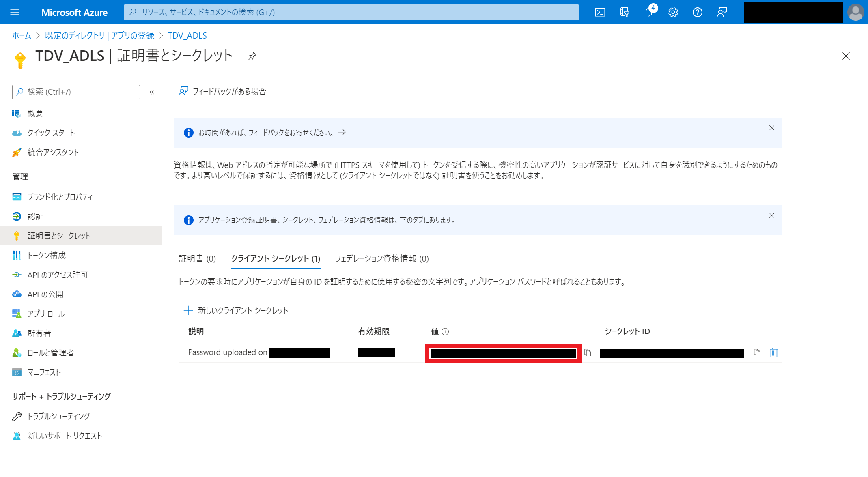Copy the secret ID to clipboard
The width and height of the screenshot is (868, 477).
click(x=757, y=352)
